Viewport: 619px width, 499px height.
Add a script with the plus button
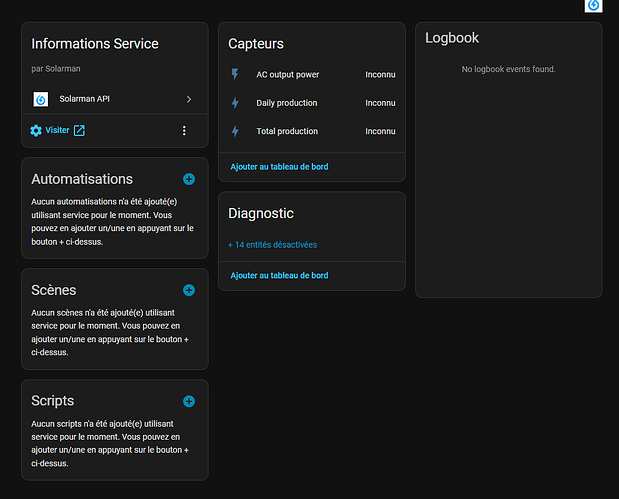pos(189,401)
